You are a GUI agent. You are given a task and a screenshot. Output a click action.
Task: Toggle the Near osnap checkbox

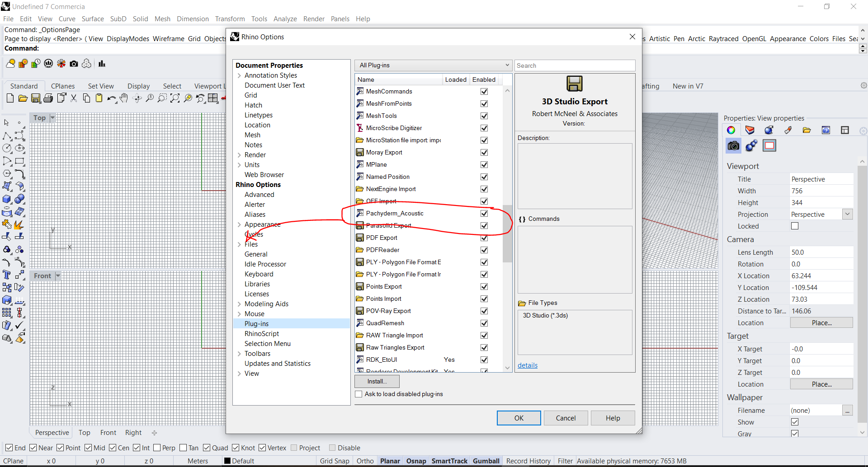pyautogui.click(x=33, y=448)
